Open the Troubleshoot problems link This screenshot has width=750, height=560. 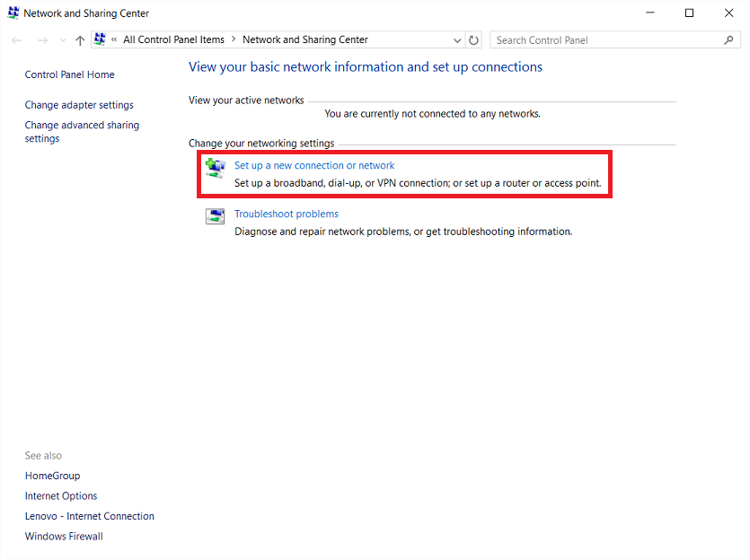[286, 214]
